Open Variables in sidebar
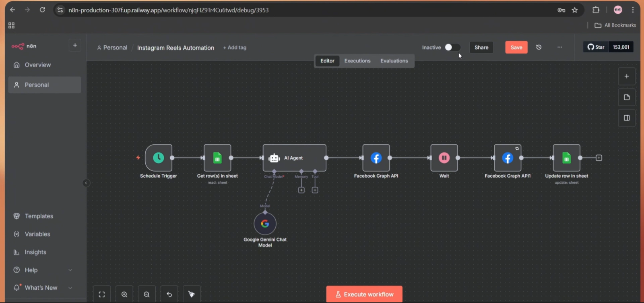 pyautogui.click(x=44, y=234)
